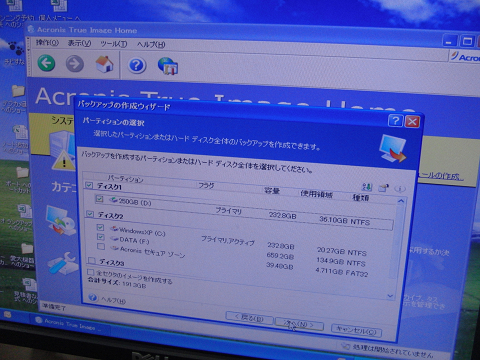
Task: Click the help icon at wizard bottom-left
Action: pyautogui.click(x=93, y=297)
